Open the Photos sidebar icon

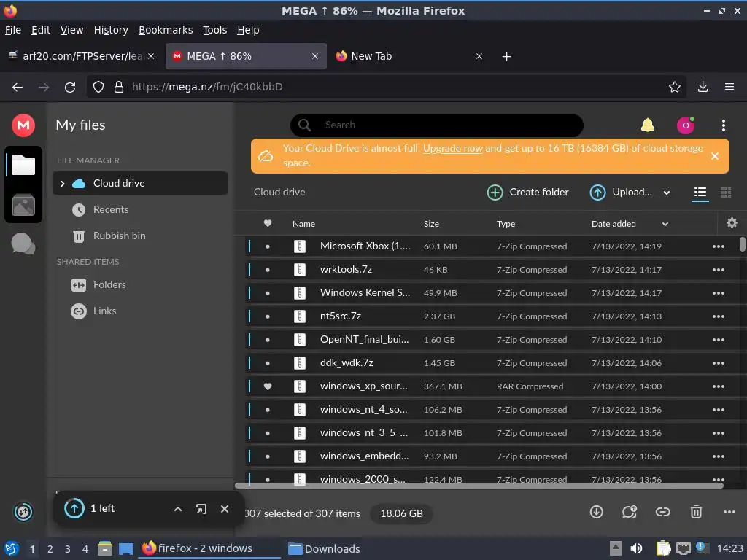[23, 205]
